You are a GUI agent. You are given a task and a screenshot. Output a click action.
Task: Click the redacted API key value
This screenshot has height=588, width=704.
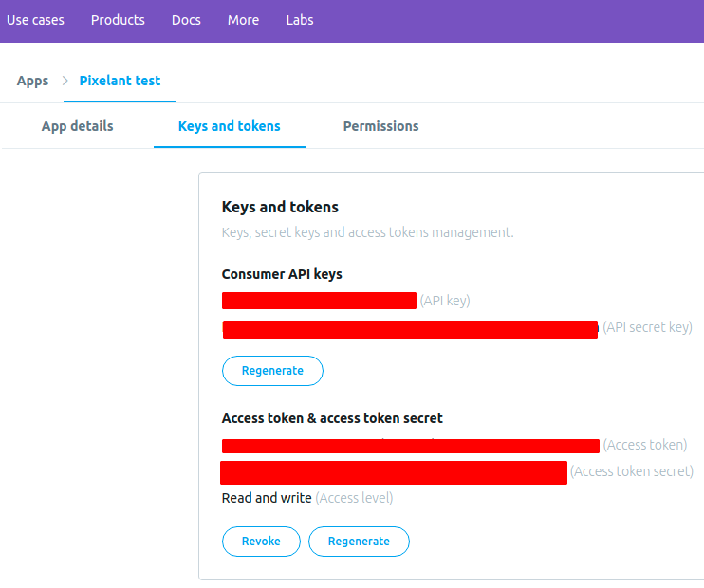coord(319,301)
